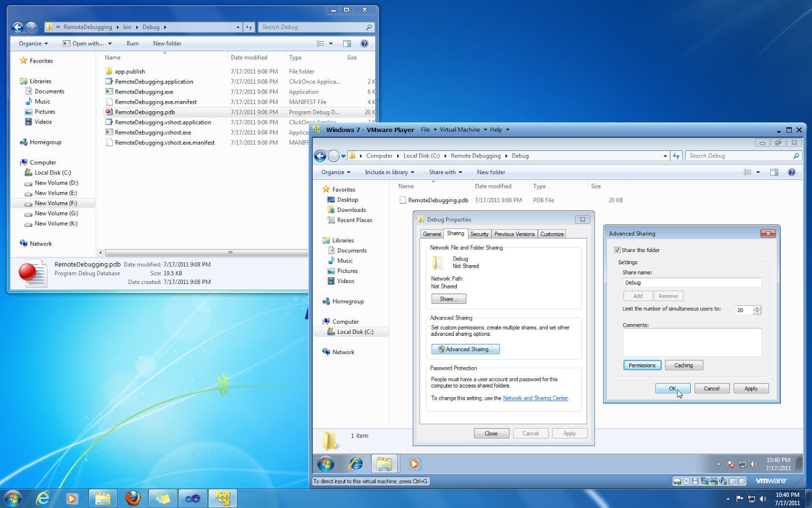Switch to the Security tab
This screenshot has width=812, height=508.
click(x=479, y=234)
